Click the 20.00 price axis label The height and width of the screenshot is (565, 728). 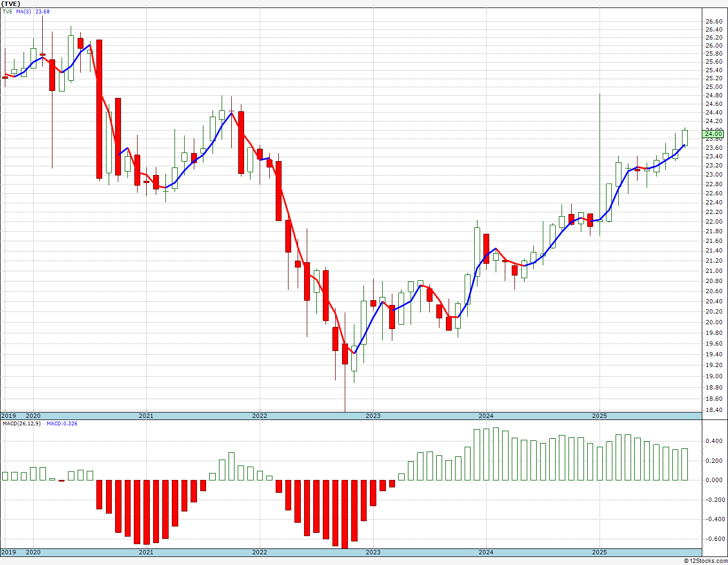714,322
